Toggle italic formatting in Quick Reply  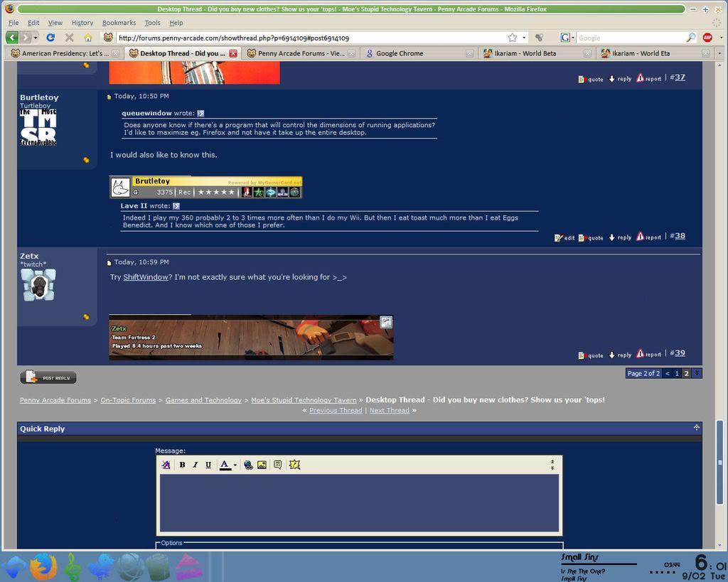(196, 465)
